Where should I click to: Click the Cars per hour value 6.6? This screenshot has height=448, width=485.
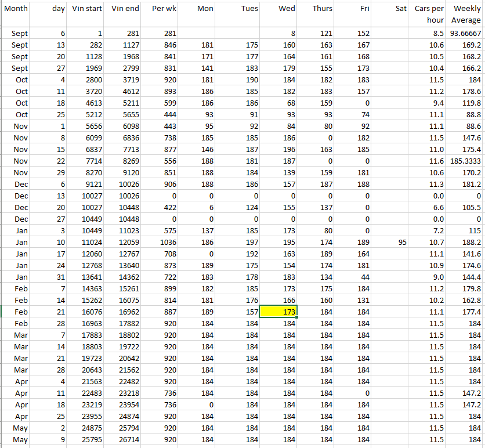coord(429,207)
